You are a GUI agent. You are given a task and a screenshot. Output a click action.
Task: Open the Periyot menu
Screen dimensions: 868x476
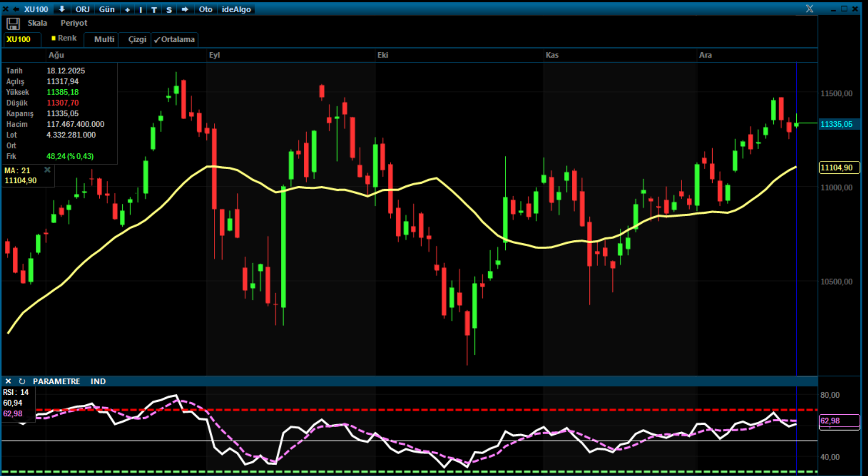pos(74,23)
